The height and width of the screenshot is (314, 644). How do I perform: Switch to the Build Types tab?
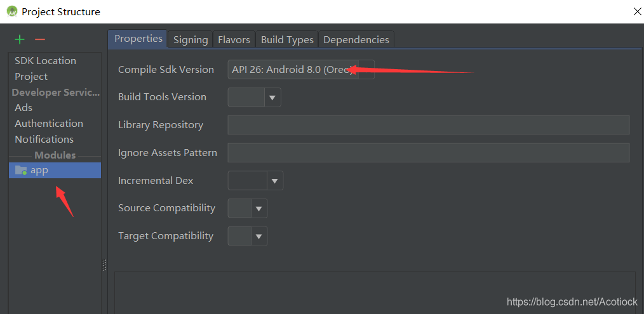[287, 40]
